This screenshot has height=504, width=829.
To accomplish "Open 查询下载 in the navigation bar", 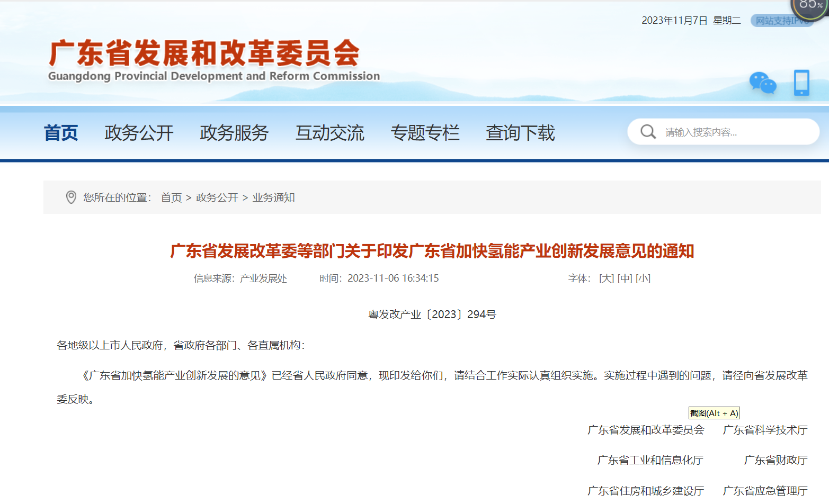I will point(520,133).
